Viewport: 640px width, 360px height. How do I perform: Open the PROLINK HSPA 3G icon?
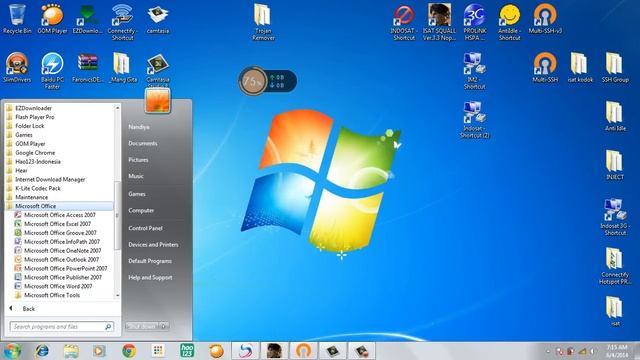(x=474, y=22)
